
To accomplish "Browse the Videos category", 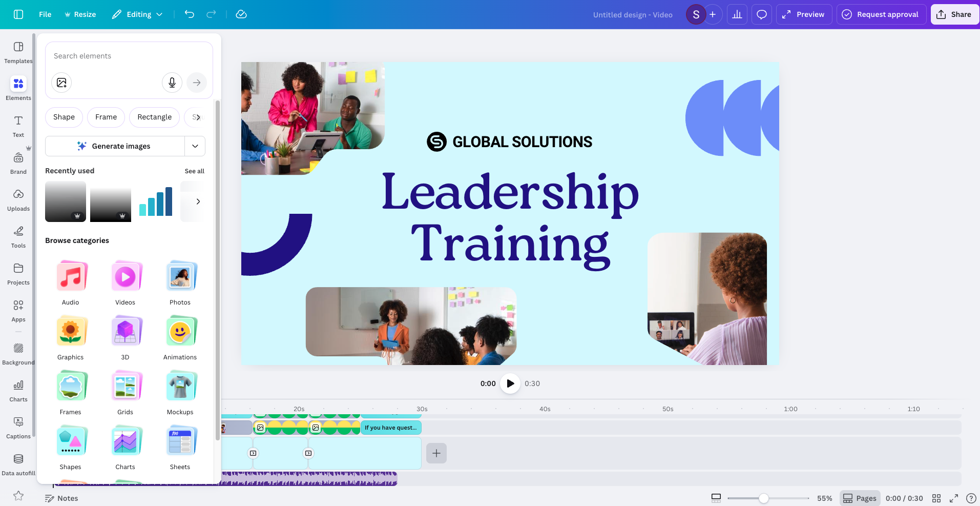I will (x=126, y=284).
